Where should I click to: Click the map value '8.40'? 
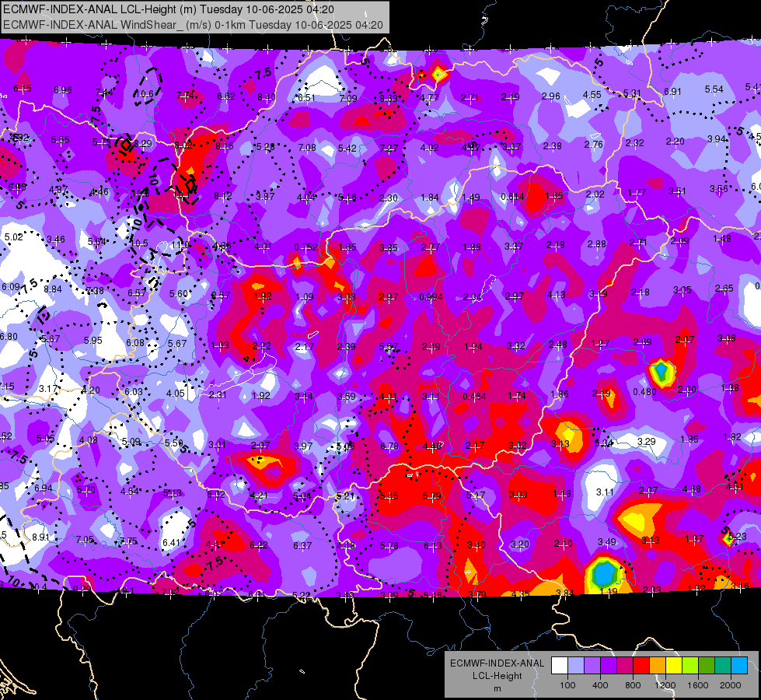click(x=267, y=97)
